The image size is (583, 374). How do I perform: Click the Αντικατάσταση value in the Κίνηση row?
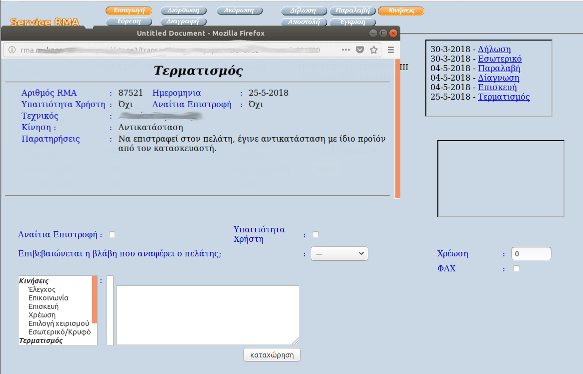coord(151,128)
